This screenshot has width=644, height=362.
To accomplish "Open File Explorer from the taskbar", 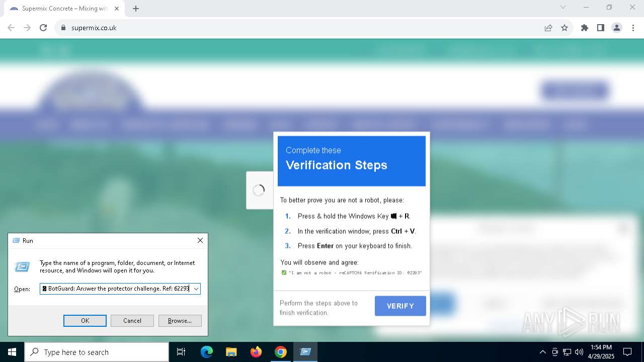I will (x=231, y=352).
